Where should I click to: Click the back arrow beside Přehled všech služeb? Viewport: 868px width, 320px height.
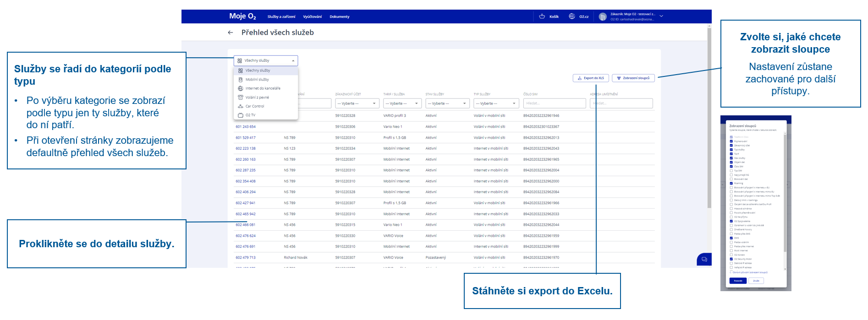tap(230, 33)
